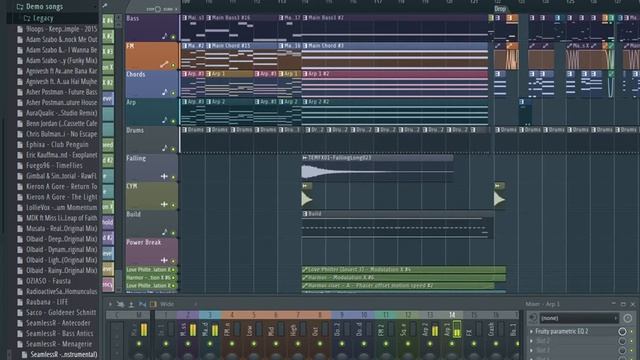640x360 pixels.
Task: Open the Main Bass3 #16 clip menu icon
Action: (209, 18)
